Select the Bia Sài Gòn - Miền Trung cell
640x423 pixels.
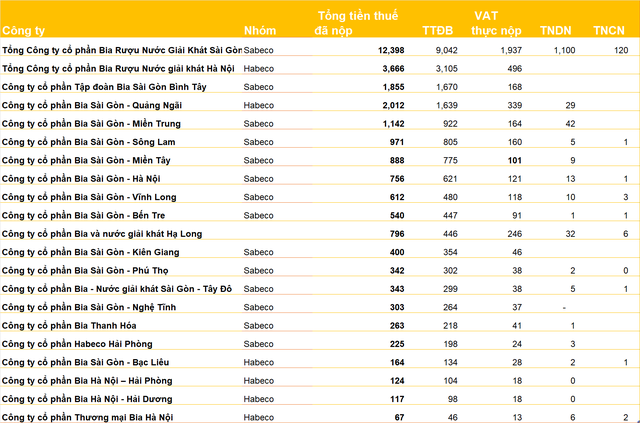click(91, 124)
